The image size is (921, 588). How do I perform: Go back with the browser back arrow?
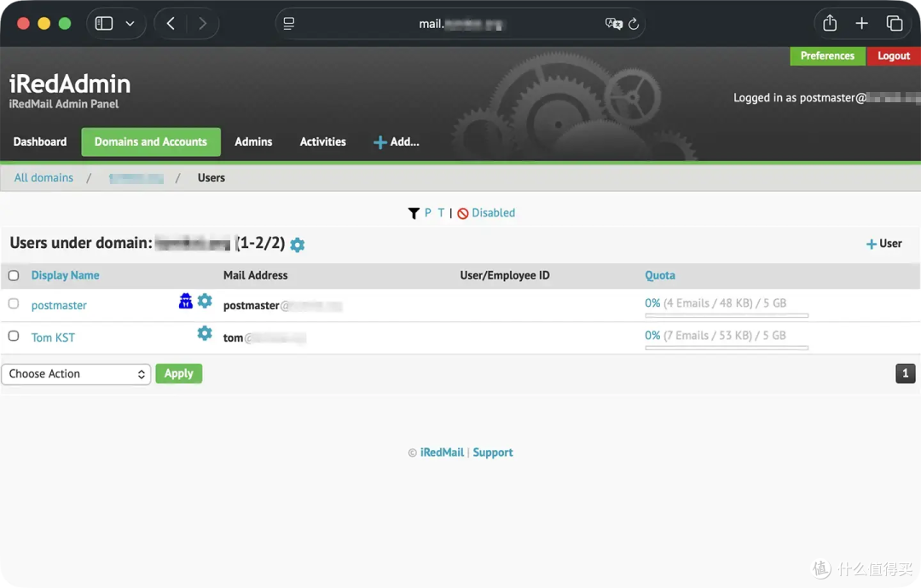(171, 24)
